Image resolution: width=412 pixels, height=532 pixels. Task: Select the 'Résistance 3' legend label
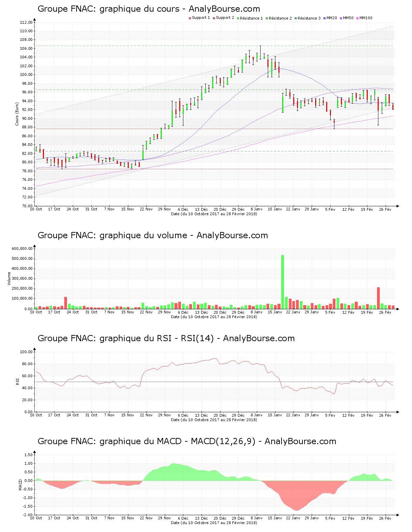309,18
